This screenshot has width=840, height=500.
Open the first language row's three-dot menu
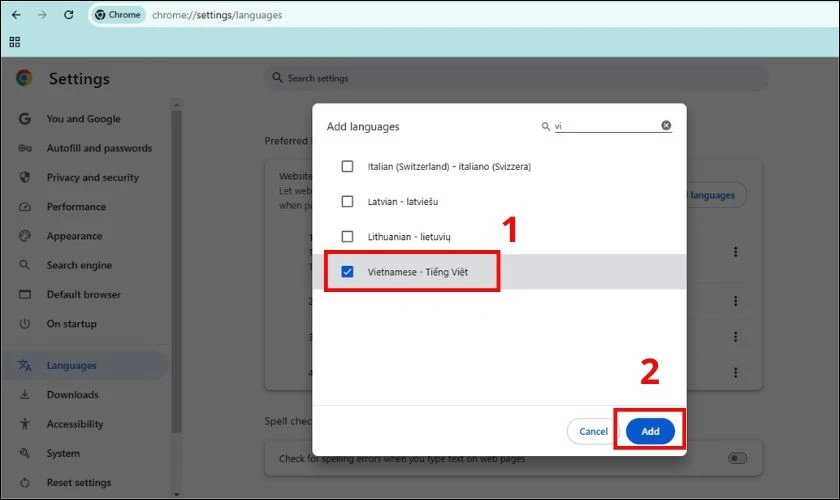pos(736,252)
